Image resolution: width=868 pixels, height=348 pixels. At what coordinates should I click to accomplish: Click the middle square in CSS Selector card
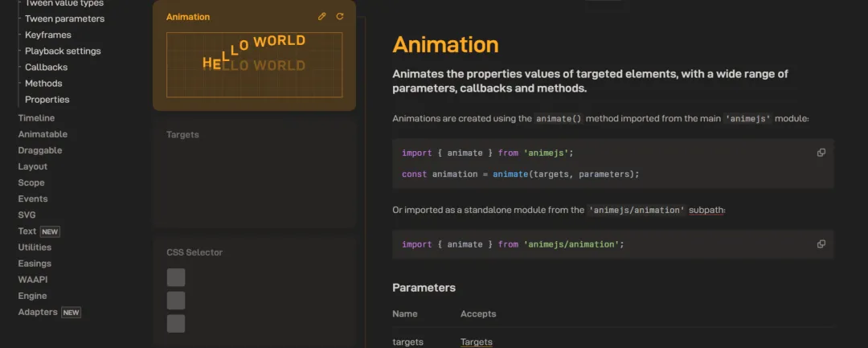[176, 301]
